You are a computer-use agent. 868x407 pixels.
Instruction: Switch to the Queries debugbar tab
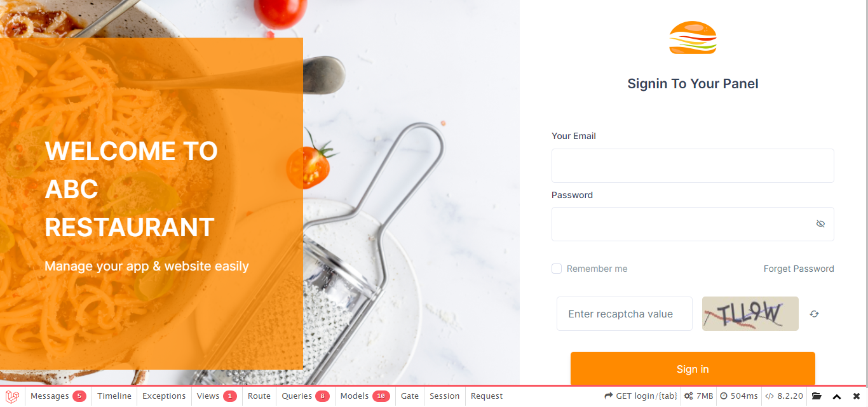tap(306, 396)
